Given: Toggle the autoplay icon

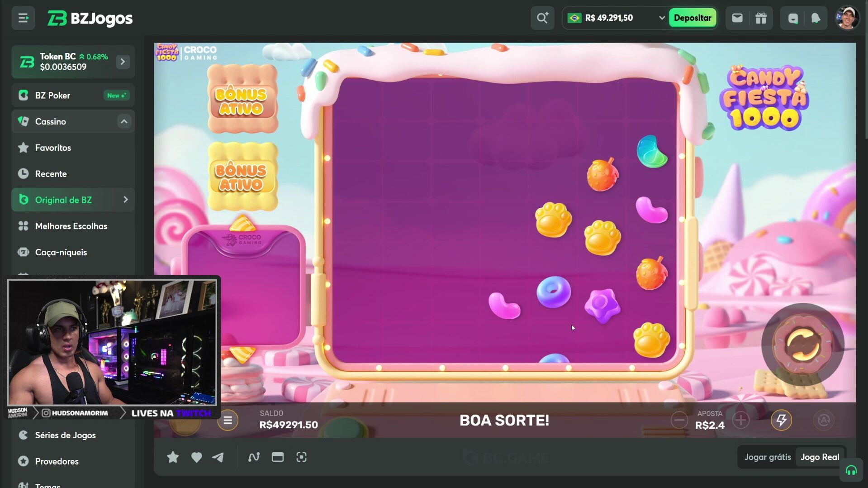Looking at the screenshot, I should pos(824,421).
